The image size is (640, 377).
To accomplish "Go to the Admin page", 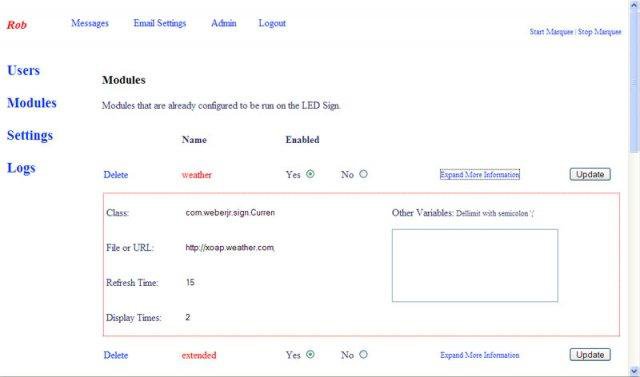I will (x=224, y=23).
